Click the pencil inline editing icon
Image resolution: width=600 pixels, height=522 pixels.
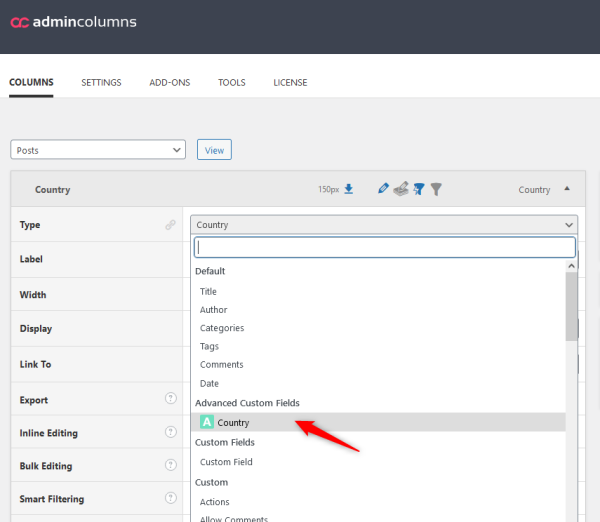point(384,189)
